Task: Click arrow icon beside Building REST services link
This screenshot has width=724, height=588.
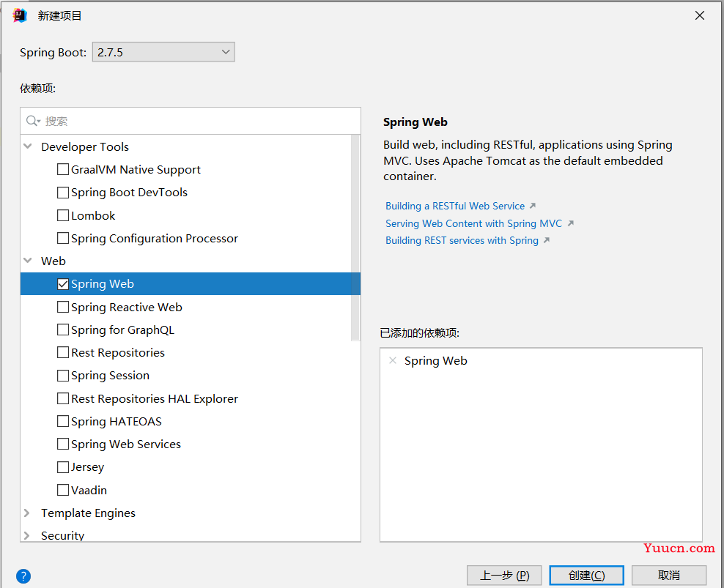Action: point(546,240)
